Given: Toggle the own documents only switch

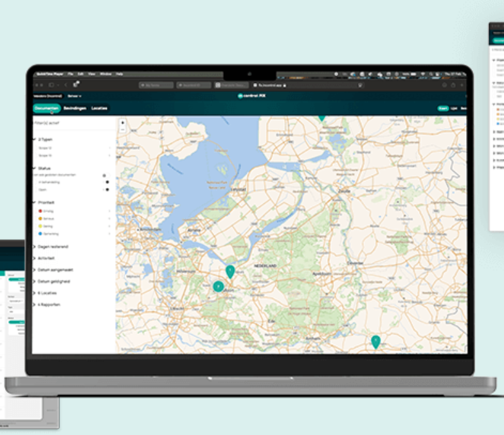Looking at the screenshot, I should coord(104,175).
